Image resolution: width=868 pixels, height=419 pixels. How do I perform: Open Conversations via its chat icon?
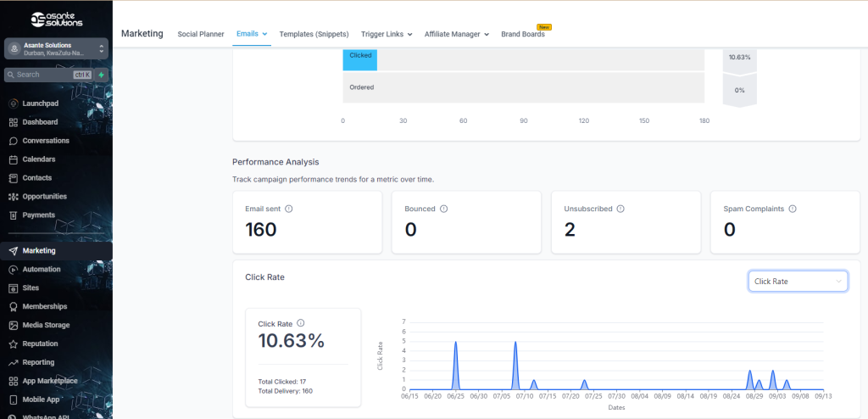coord(14,141)
